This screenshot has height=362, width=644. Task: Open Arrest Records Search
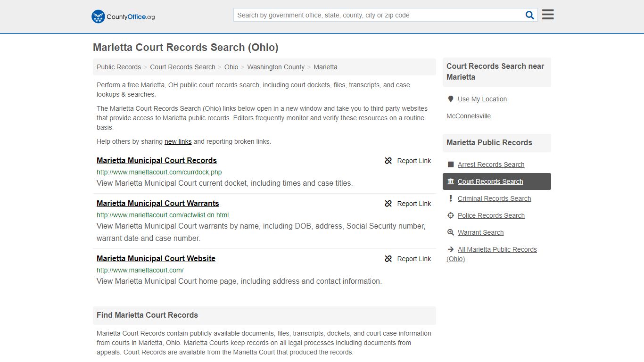coord(491,165)
